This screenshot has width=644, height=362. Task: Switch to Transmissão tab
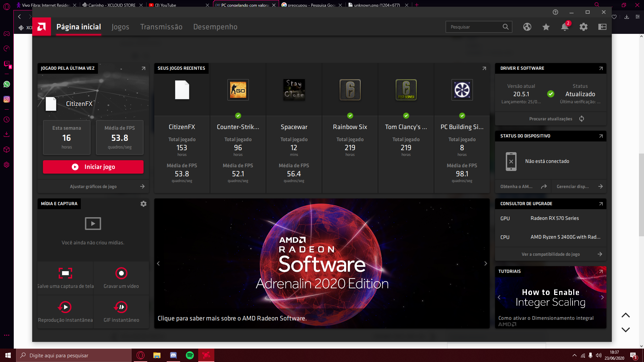click(x=161, y=27)
